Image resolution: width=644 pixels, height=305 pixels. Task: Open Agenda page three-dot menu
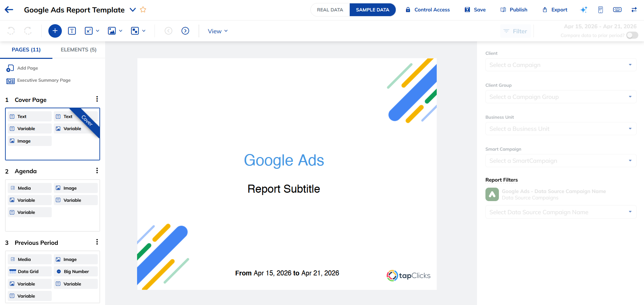(97, 171)
